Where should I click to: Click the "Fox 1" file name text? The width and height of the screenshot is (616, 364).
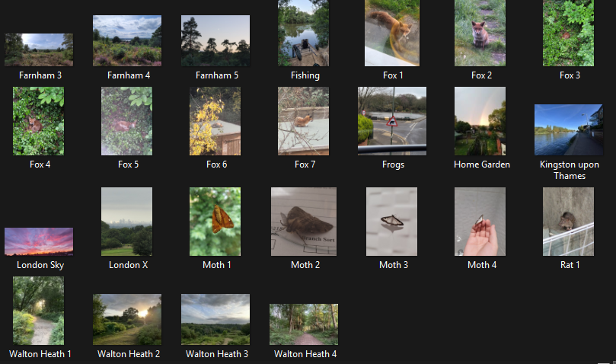[393, 75]
